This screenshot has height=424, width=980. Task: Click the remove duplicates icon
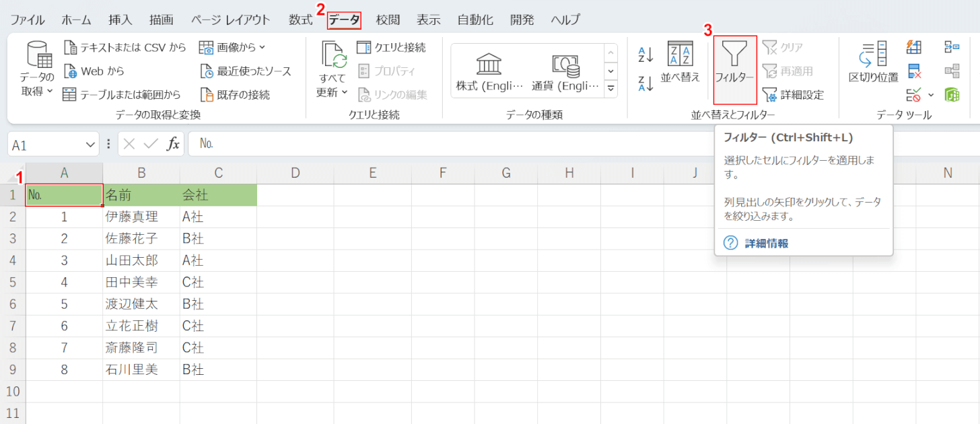tap(914, 71)
